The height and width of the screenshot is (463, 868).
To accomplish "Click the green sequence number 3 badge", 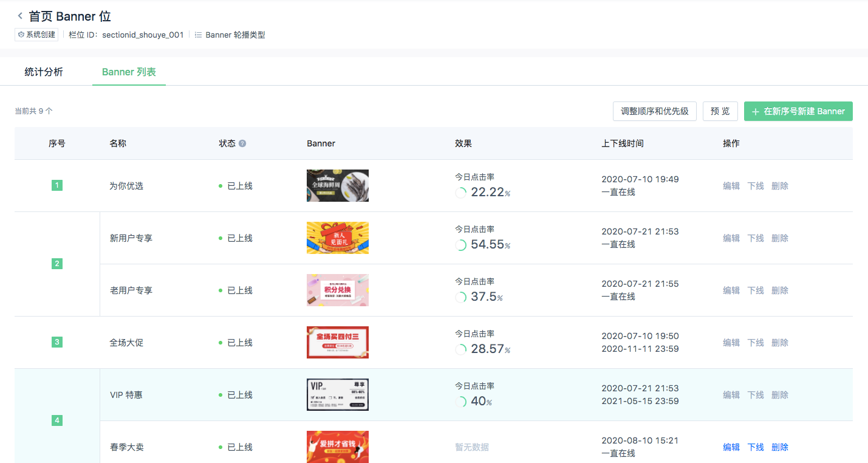I will [x=57, y=342].
